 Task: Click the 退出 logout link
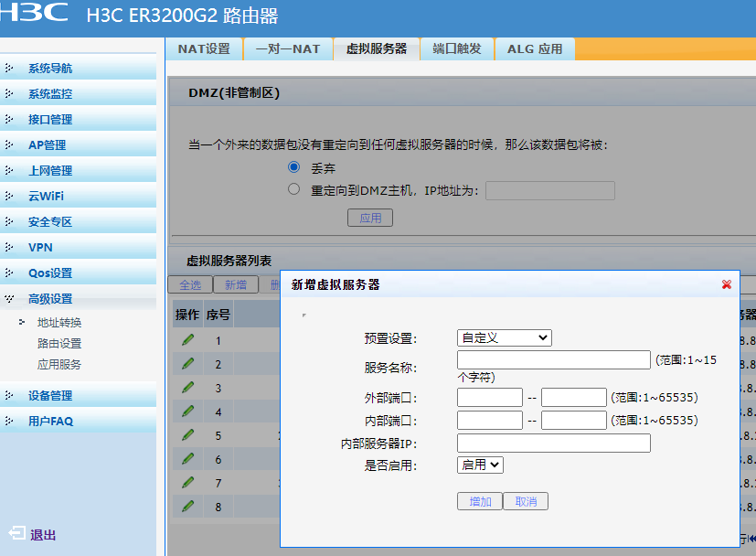(x=43, y=535)
